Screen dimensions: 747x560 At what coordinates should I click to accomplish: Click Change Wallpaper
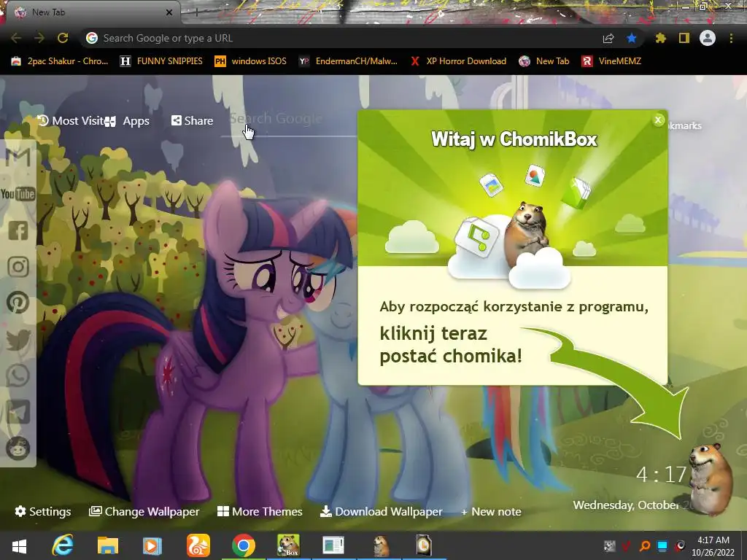click(x=144, y=511)
